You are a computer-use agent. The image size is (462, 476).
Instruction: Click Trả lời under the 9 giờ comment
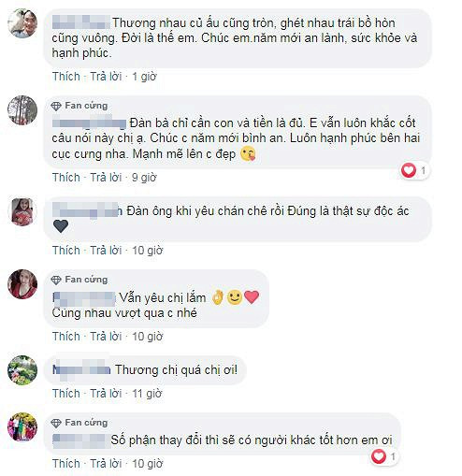[106, 178]
